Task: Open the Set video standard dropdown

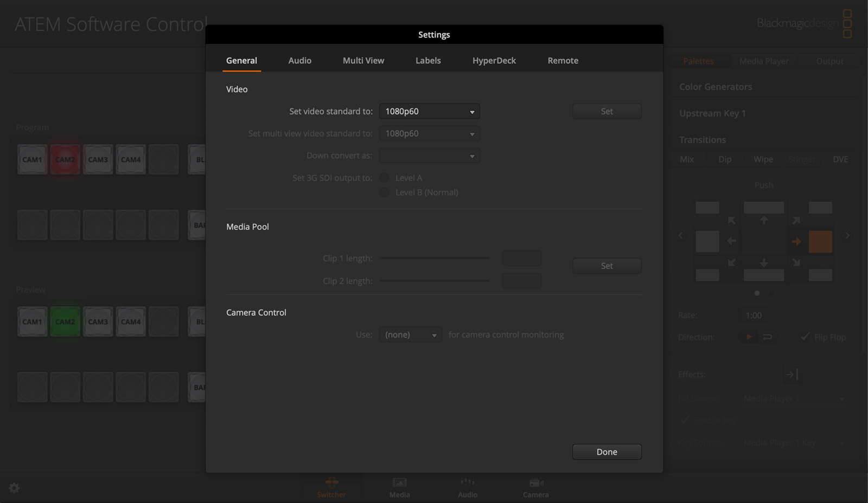Action: click(429, 111)
